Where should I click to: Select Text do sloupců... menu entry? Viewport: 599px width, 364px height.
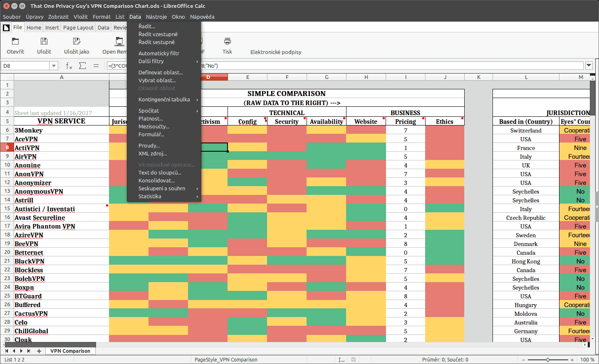164,173
